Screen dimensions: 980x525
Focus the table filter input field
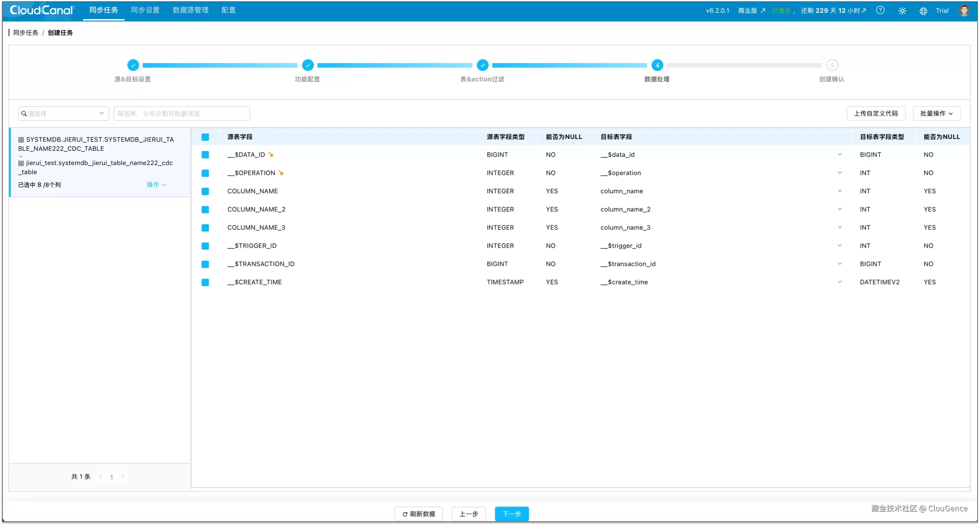182,113
